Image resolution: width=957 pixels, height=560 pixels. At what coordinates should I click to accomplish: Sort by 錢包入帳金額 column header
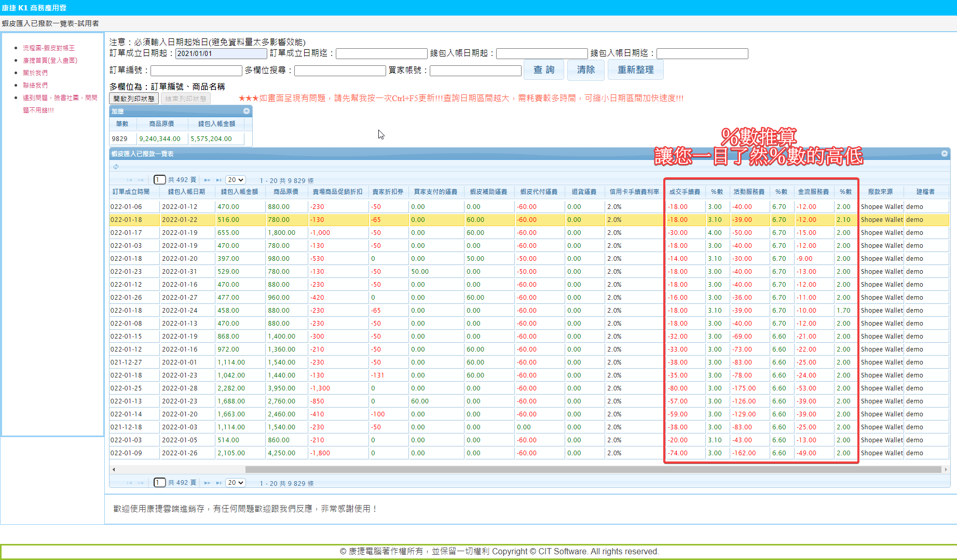coord(239,192)
